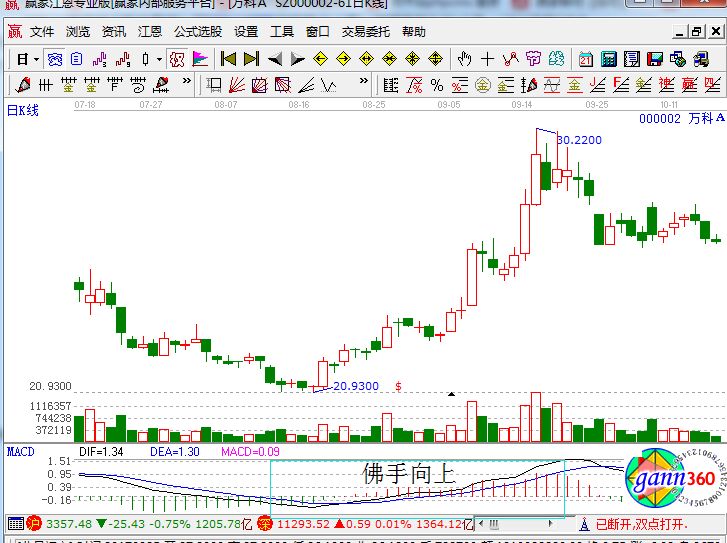This screenshot has width=727, height=543.
Task: Select the hand pan tool
Action: [463, 59]
